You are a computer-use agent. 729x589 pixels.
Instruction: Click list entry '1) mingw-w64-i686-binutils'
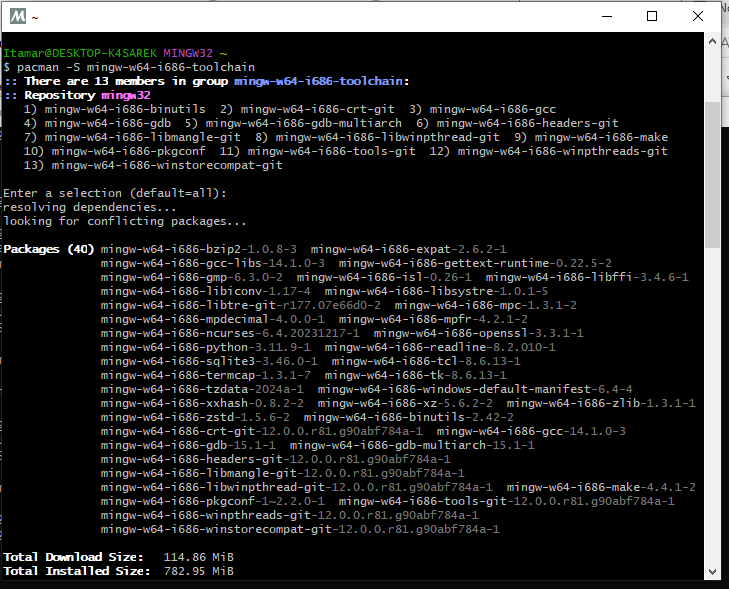pyautogui.click(x=114, y=109)
